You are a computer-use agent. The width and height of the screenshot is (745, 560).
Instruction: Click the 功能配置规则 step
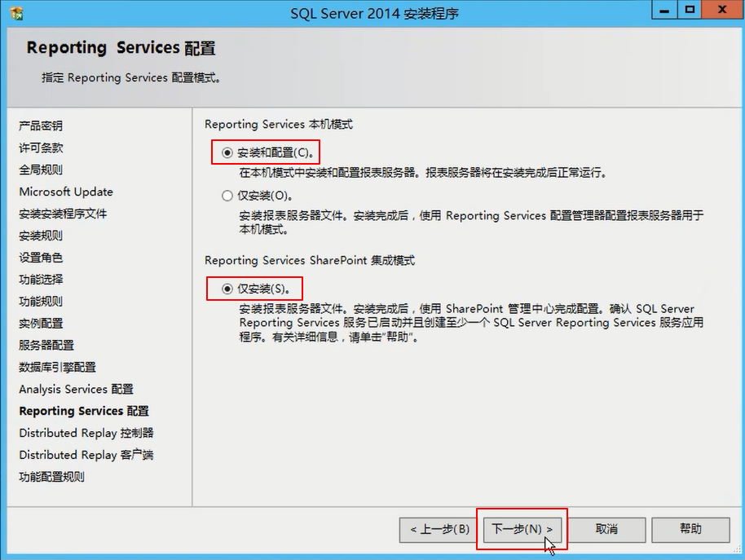[x=52, y=477]
